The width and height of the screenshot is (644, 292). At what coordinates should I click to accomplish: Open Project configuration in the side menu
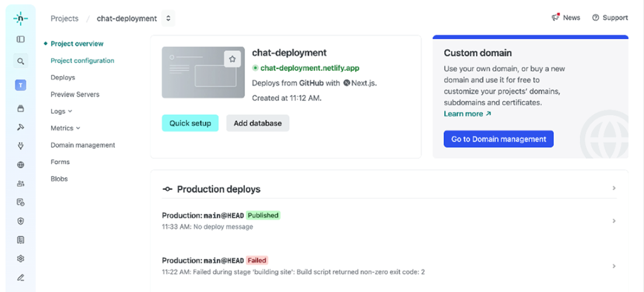pos(82,61)
